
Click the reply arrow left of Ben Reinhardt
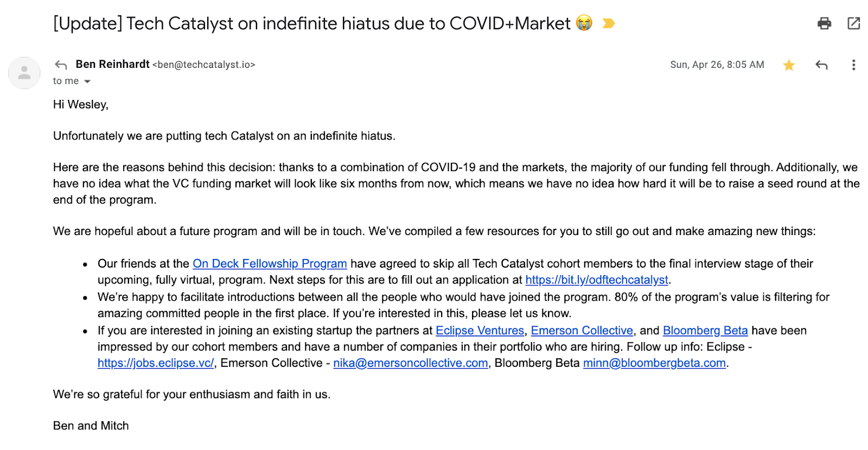(61, 65)
